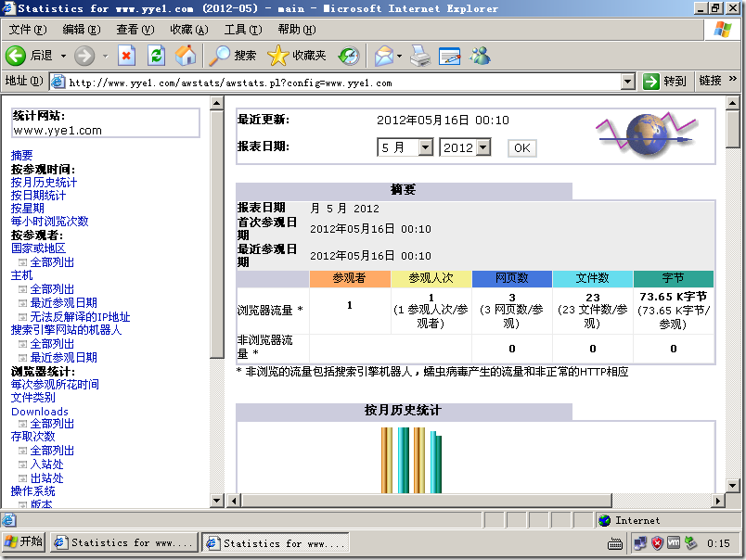The image size is (746, 560).
Task: Click the 73.65 K字节 value cell
Action: 674,311
